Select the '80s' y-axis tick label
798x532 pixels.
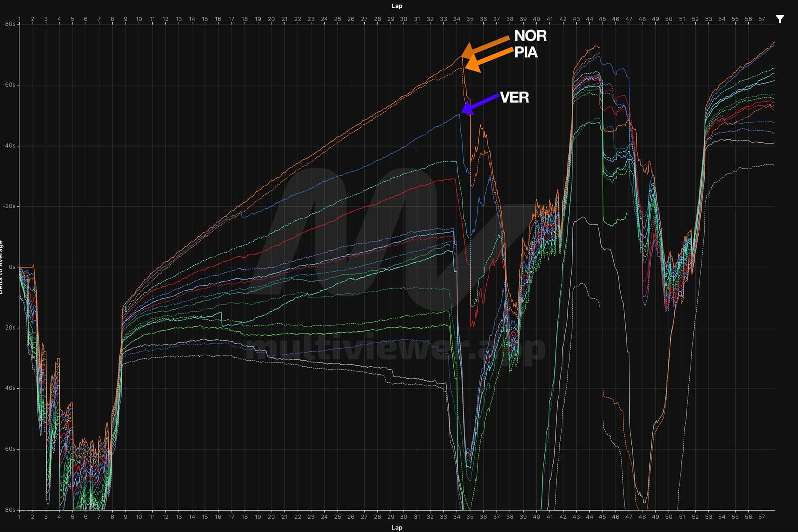pos(10,510)
